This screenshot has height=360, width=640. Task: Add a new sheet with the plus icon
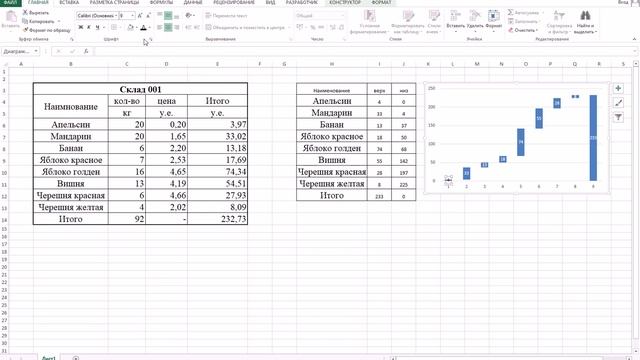76,358
